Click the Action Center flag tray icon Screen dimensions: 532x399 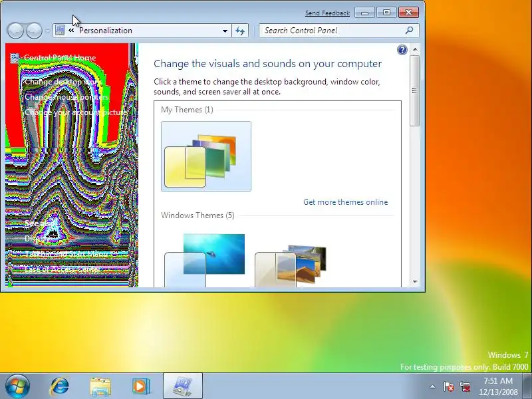tap(448, 386)
